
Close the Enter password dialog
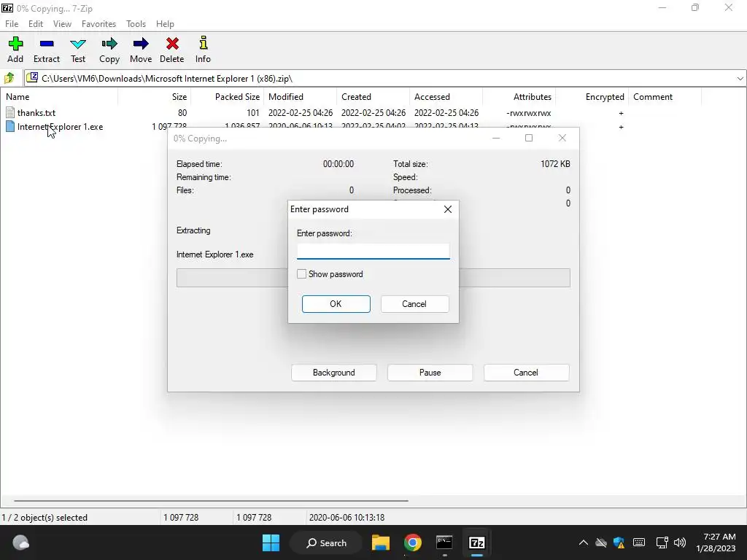tap(447, 209)
